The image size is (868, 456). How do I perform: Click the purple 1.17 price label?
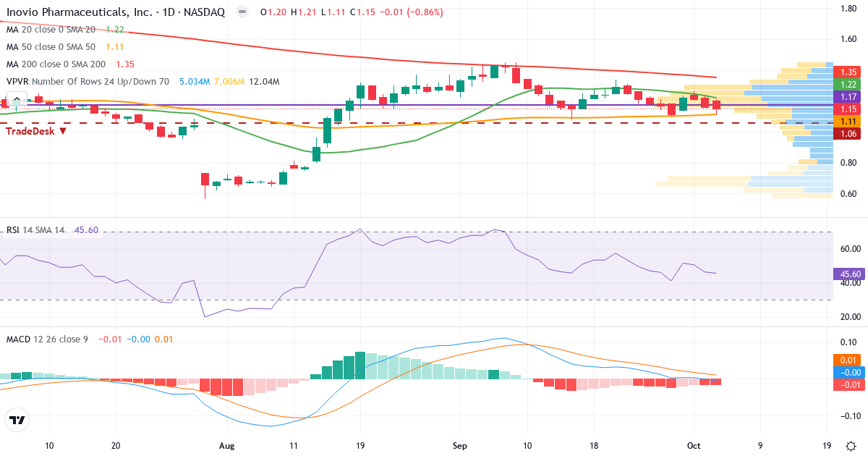pyautogui.click(x=848, y=96)
